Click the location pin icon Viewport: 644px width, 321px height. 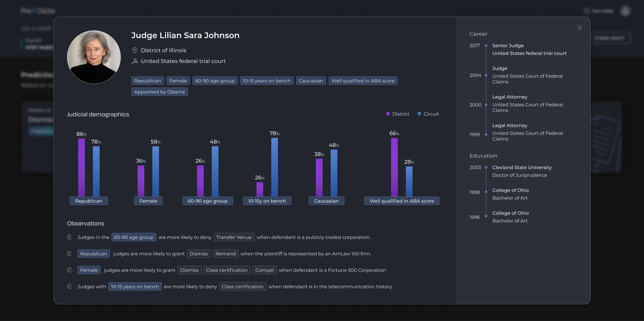coord(135,50)
